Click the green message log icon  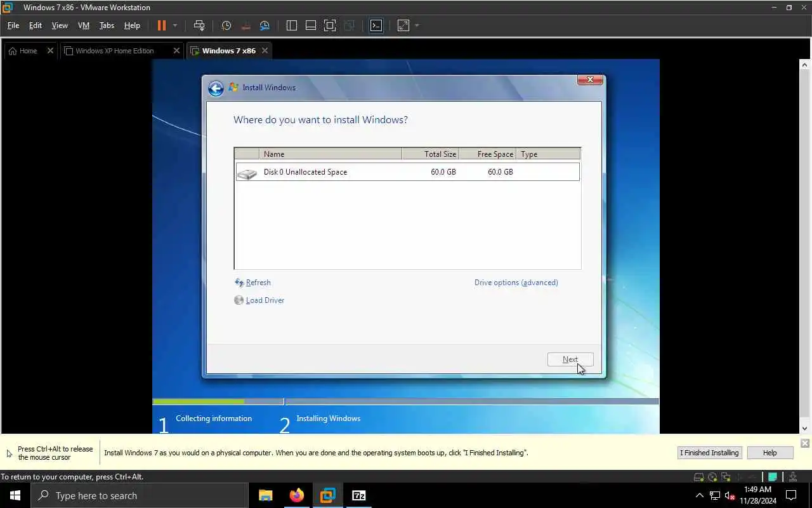[x=773, y=477]
